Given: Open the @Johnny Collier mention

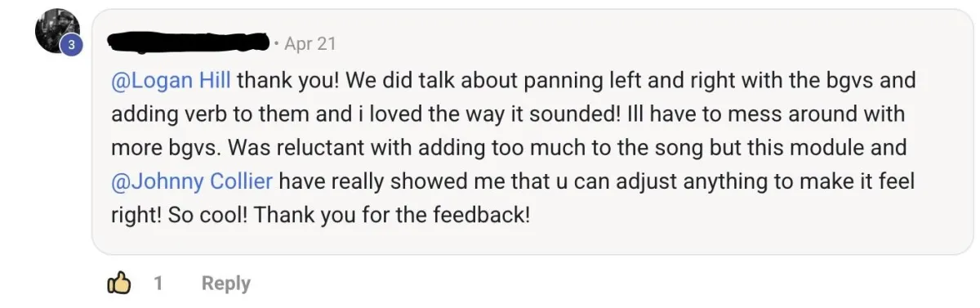Looking at the screenshot, I should [x=191, y=181].
